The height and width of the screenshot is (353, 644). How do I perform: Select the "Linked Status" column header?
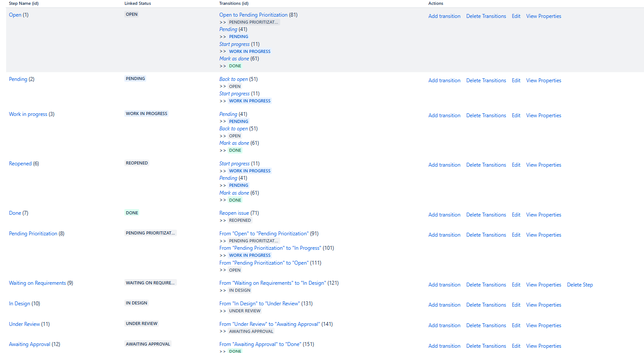138,3
